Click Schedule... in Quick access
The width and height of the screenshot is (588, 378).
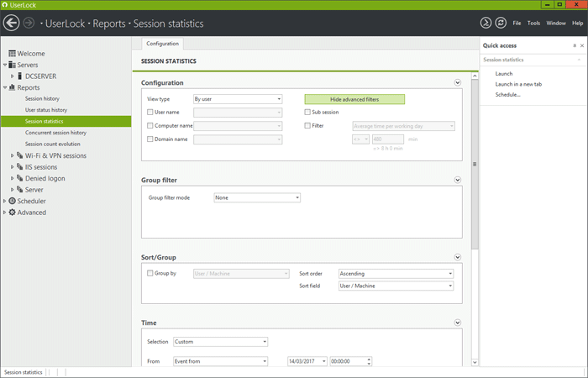click(x=507, y=94)
